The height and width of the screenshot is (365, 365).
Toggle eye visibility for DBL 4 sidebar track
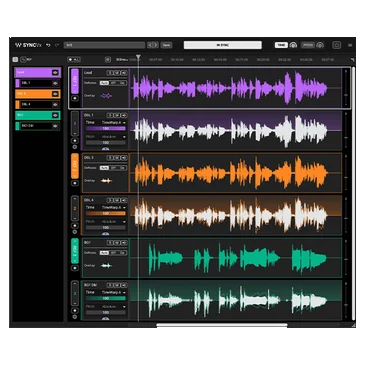pos(55,104)
